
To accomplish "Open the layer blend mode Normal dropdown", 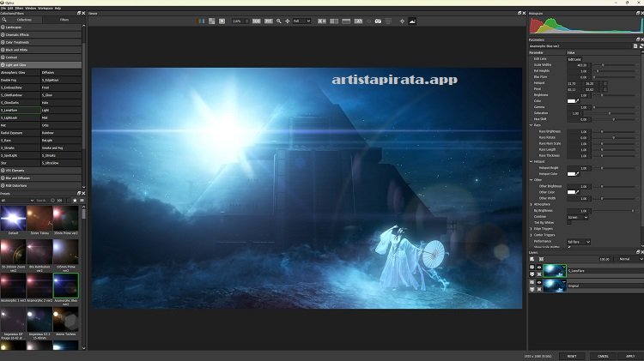I will pos(631,259).
